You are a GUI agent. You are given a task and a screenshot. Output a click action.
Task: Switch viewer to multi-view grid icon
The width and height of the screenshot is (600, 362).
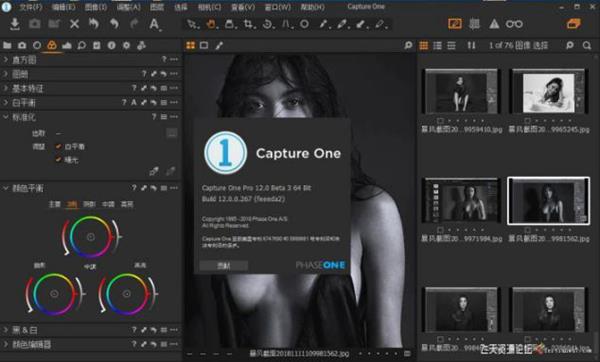pyautogui.click(x=190, y=46)
